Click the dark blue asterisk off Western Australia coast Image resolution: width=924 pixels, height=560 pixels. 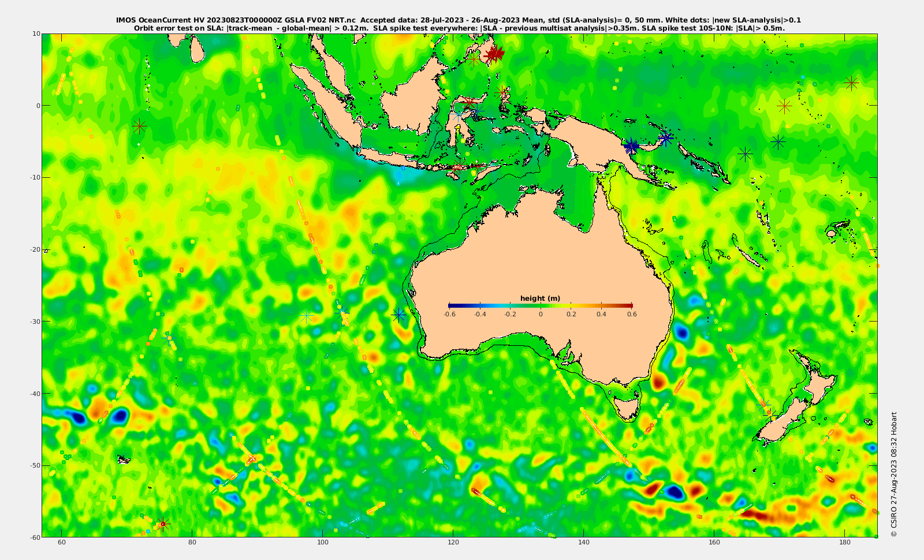398,315
